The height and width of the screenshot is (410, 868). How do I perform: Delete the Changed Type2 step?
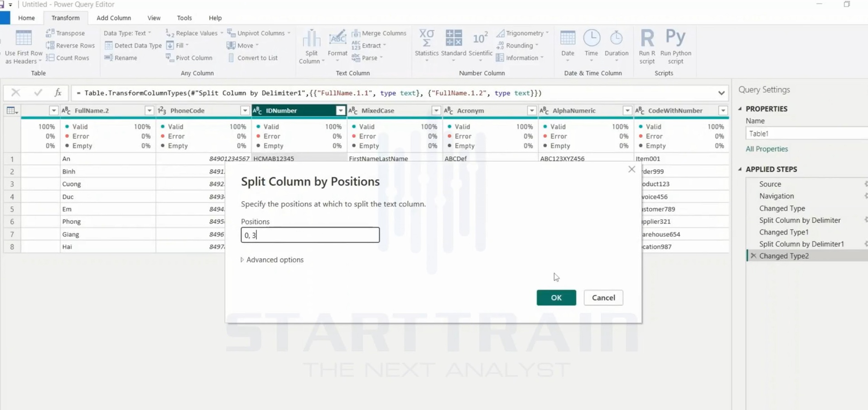pos(753,256)
